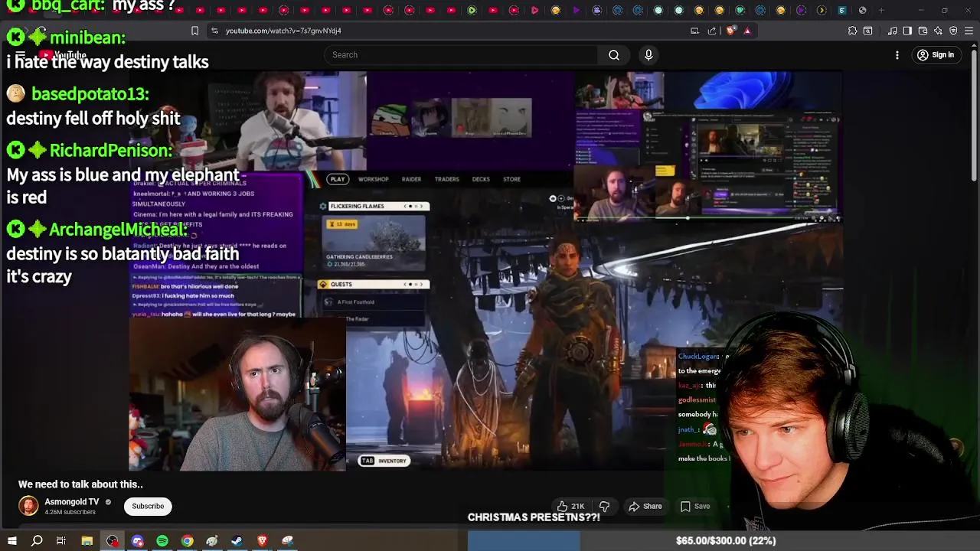Open Task View on the taskbar
Image resolution: width=980 pixels, height=551 pixels.
[x=61, y=541]
